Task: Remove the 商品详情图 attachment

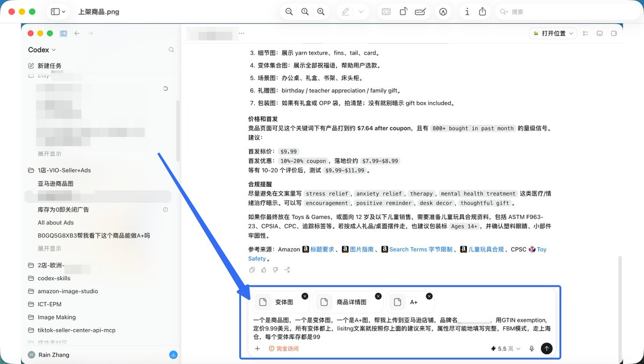Action: coord(378,296)
